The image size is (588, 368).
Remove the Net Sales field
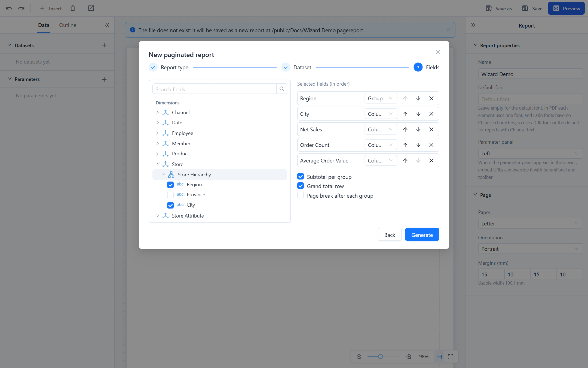(x=431, y=129)
